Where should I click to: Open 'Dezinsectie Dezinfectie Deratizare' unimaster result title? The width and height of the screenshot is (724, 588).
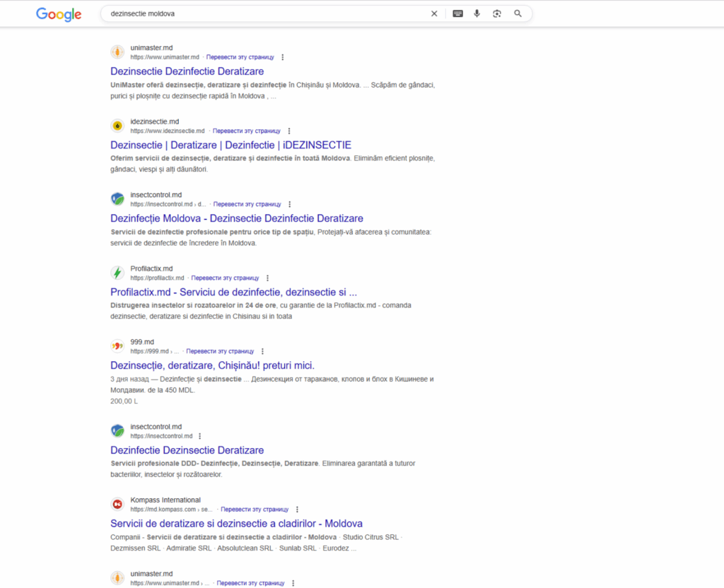point(187,71)
